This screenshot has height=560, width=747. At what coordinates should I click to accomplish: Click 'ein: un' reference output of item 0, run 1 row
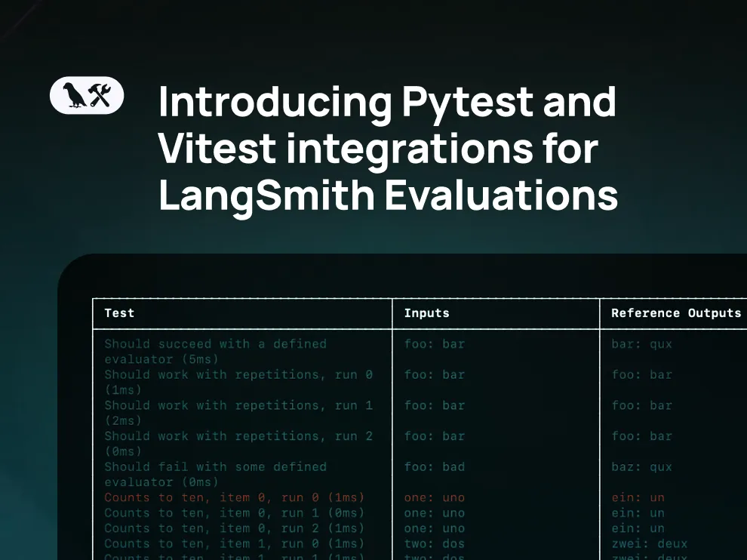[x=638, y=512]
